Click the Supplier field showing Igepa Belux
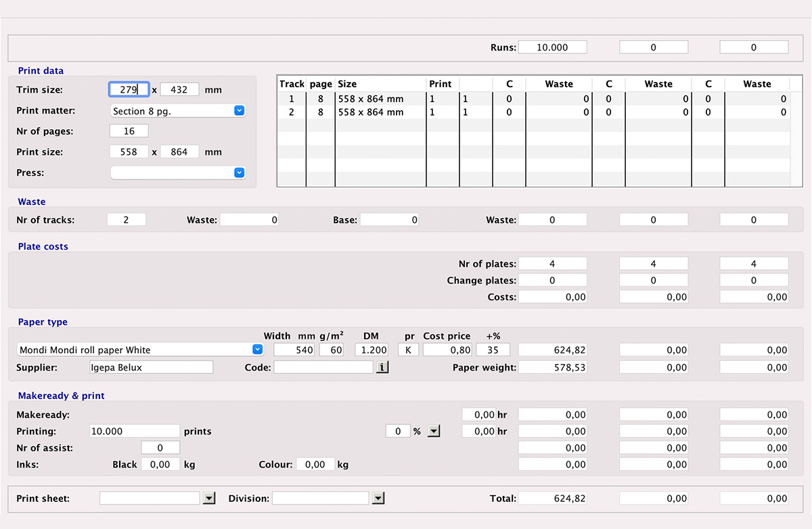 tap(150, 367)
